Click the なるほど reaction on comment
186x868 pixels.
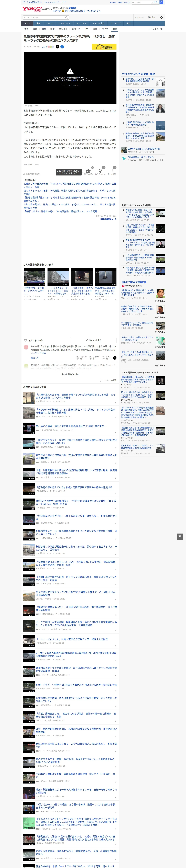tap(91, 358)
